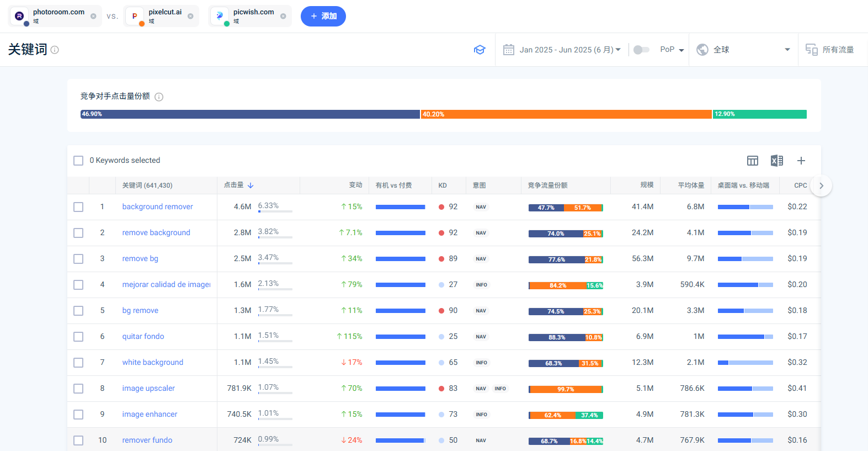The width and height of the screenshot is (868, 451).
Task: Click the plus icon above table
Action: click(801, 161)
